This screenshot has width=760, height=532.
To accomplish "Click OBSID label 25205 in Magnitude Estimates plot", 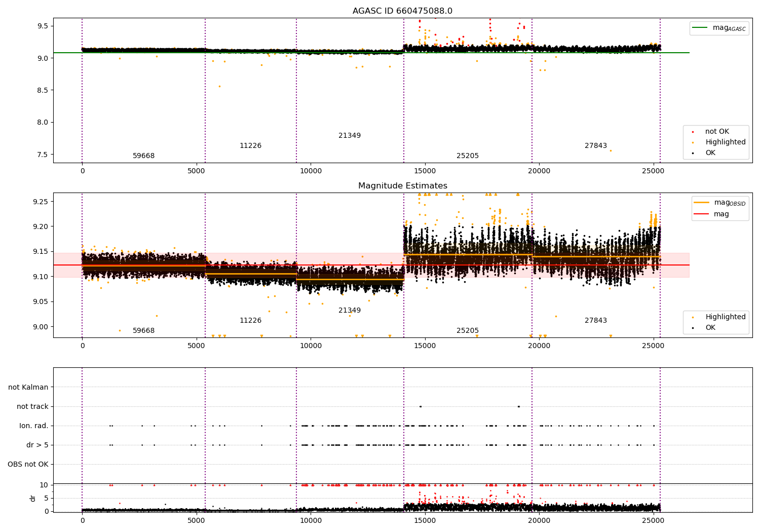I will coord(468,331).
